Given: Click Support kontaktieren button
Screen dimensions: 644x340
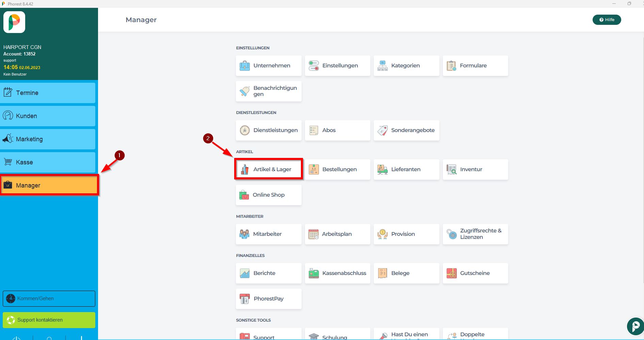Looking at the screenshot, I should (x=49, y=320).
